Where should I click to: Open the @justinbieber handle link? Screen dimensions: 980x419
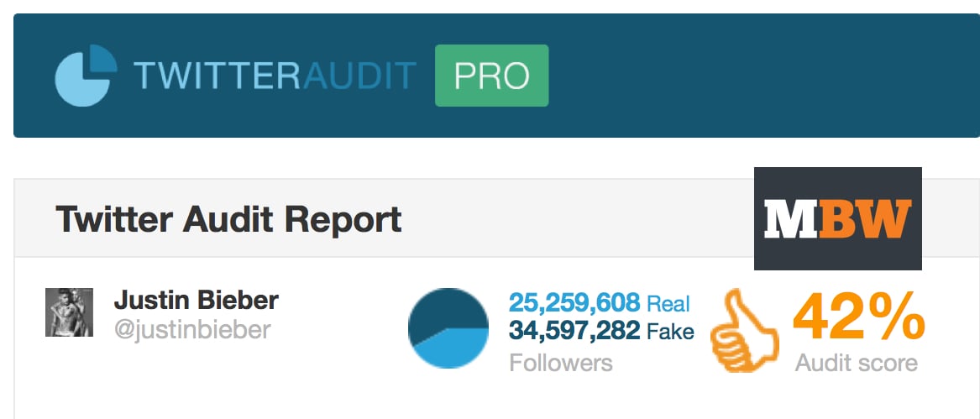pos(192,329)
